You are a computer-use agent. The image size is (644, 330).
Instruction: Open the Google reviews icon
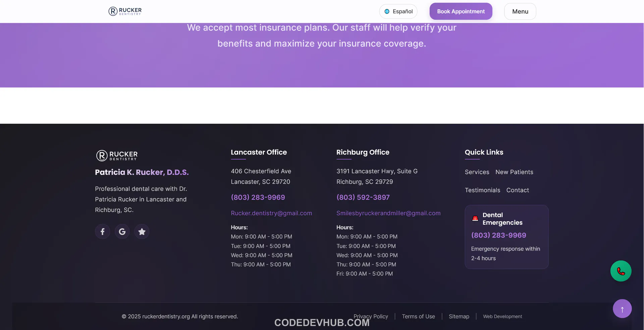[x=122, y=231]
